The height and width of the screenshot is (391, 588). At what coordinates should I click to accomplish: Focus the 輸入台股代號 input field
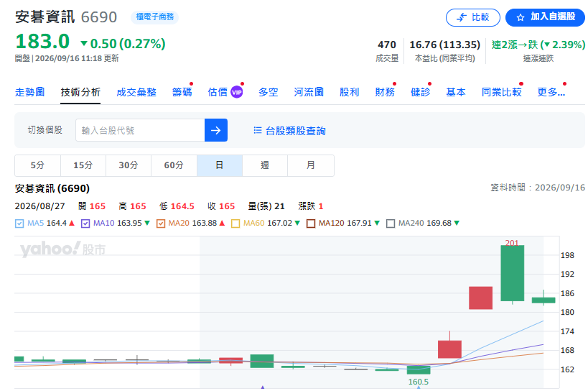point(140,130)
